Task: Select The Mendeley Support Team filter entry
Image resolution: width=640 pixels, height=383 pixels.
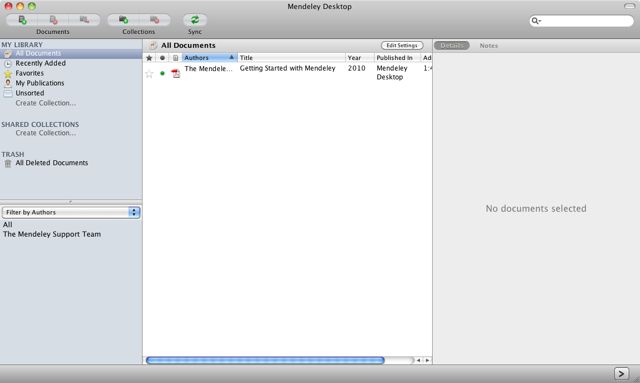Action: 52,234
